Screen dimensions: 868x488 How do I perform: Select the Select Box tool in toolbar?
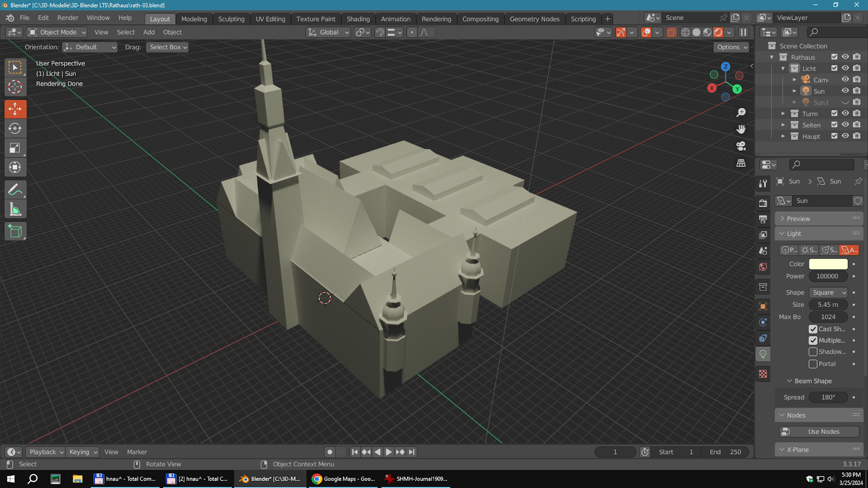15,67
